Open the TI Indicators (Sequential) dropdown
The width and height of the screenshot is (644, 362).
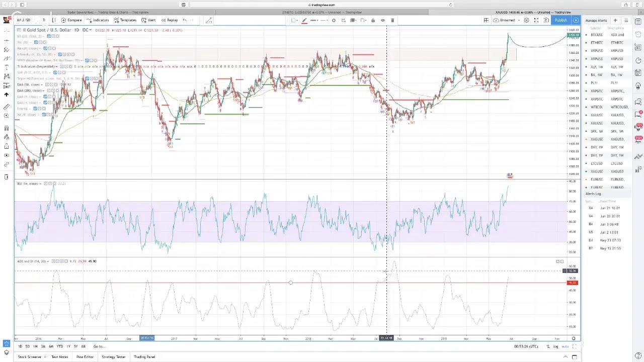coord(57,66)
